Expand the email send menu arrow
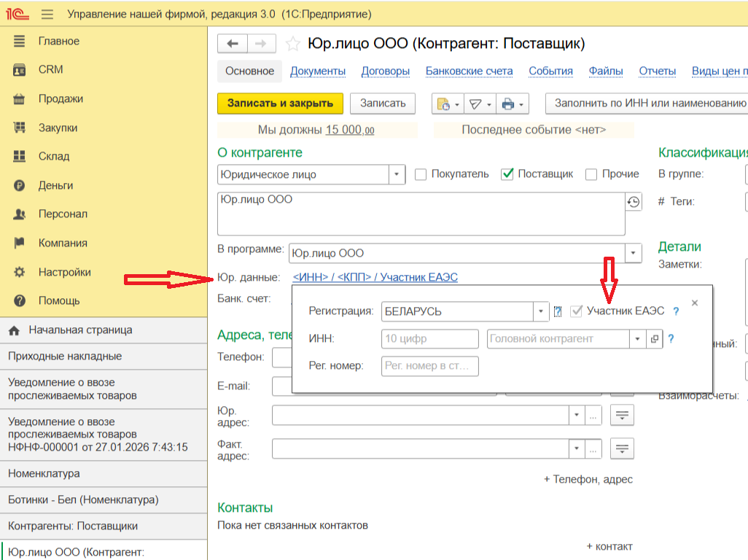 [489, 104]
